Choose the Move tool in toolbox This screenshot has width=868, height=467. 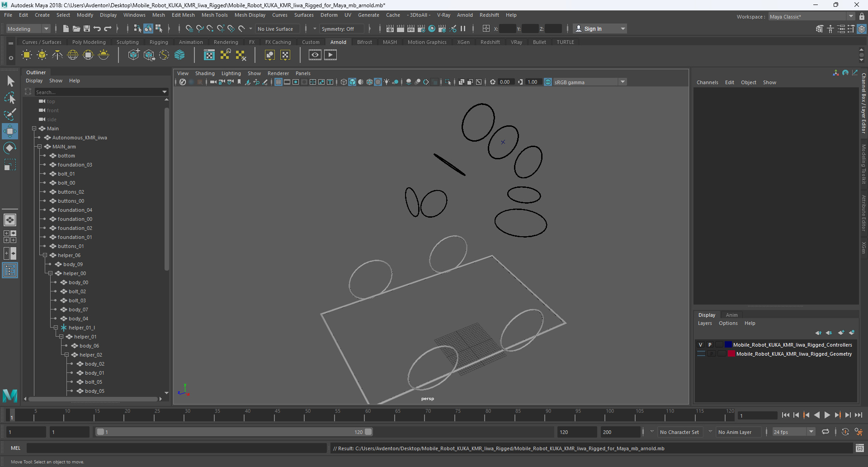pyautogui.click(x=10, y=131)
